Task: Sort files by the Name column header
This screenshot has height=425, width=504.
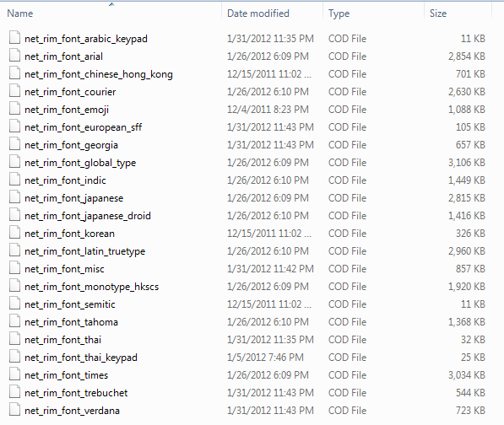Action: 20,13
